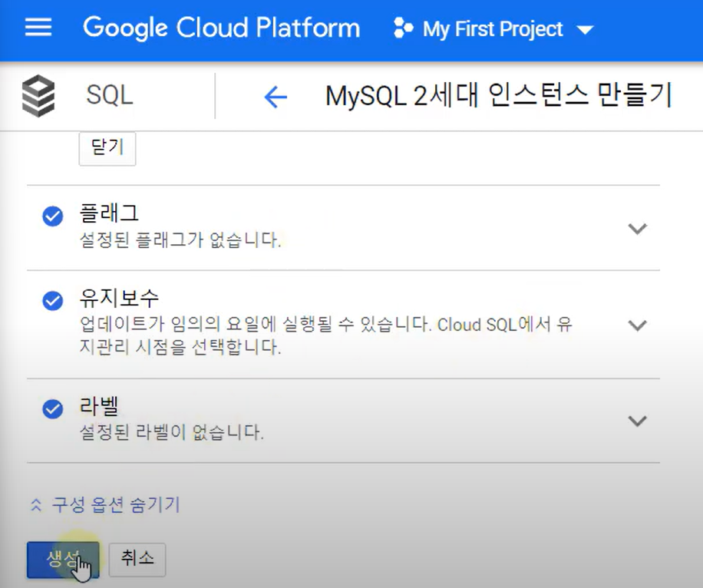Click the SQL stacked layers icon
703x588 pixels.
pyautogui.click(x=38, y=95)
